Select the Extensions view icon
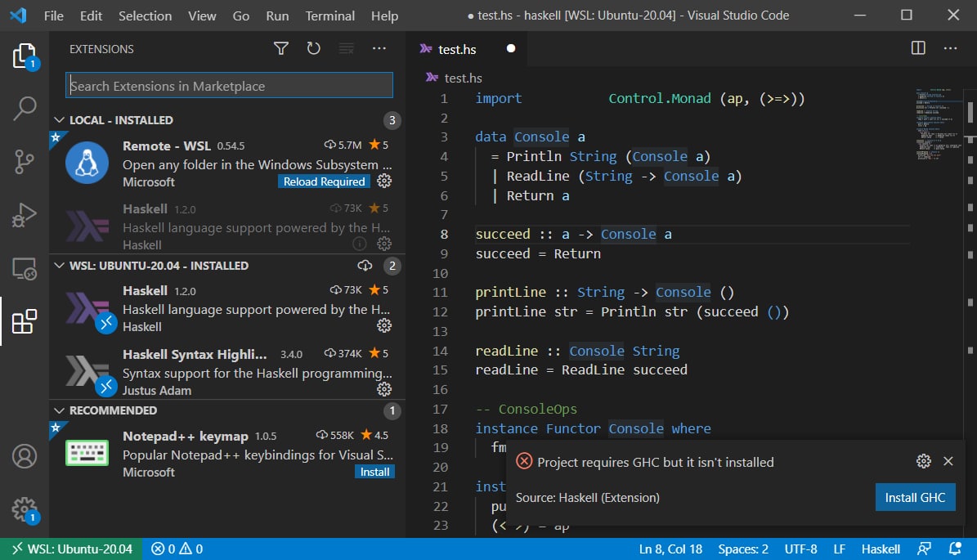This screenshot has height=560, width=977. click(25, 321)
